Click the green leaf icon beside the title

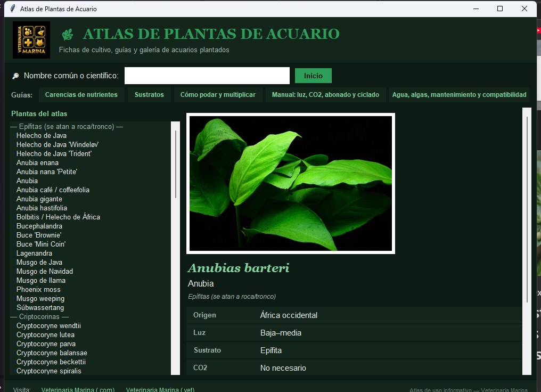click(x=68, y=35)
